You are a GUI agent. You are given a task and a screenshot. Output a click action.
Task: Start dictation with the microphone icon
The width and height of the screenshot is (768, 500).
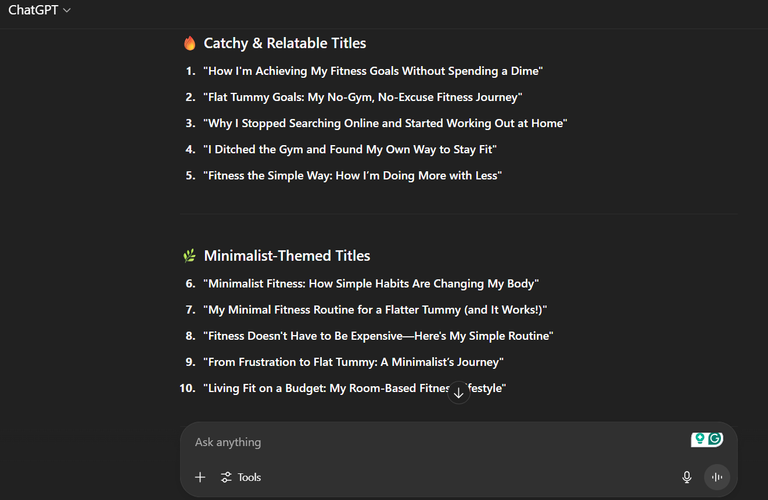687,477
